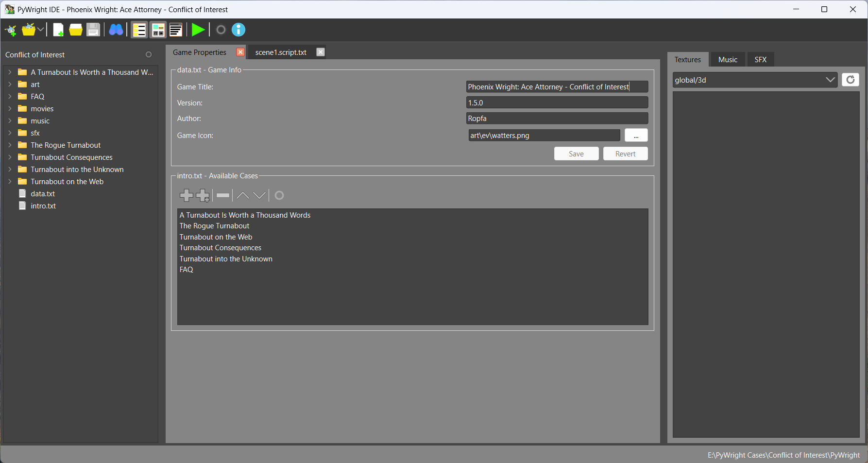
Task: Run the game with the green play button
Action: [x=198, y=30]
